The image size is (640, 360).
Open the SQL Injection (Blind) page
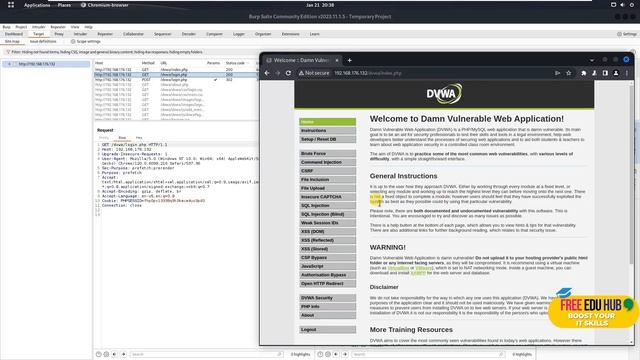coord(327,214)
